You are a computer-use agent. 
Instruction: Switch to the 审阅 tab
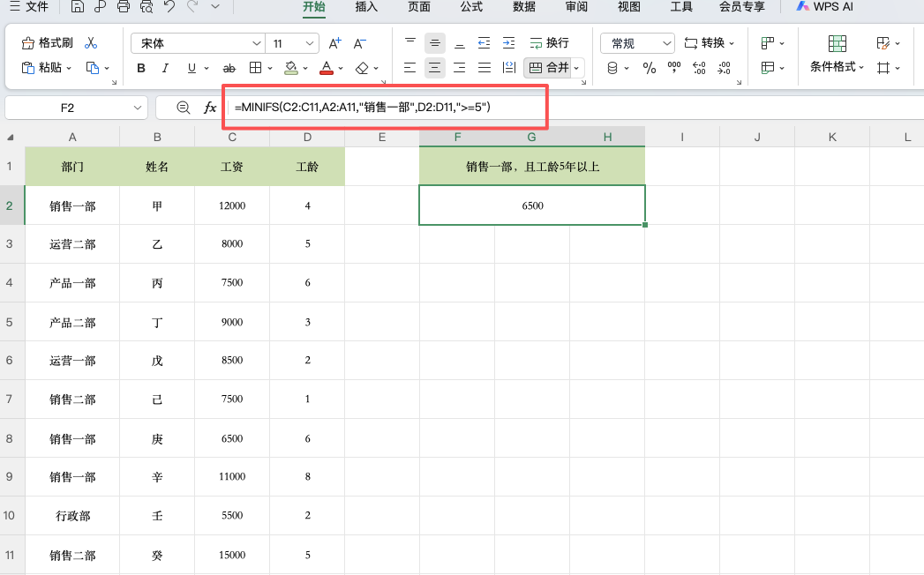[576, 7]
